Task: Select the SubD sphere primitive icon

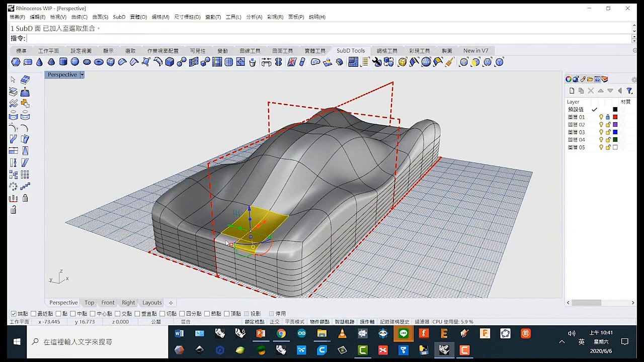Action: click(x=75, y=62)
